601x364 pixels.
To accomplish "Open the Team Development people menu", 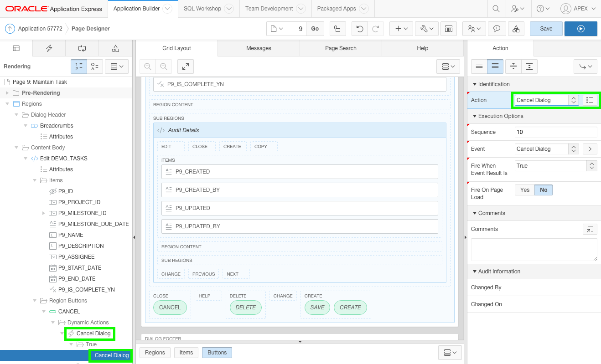I will (x=474, y=29).
